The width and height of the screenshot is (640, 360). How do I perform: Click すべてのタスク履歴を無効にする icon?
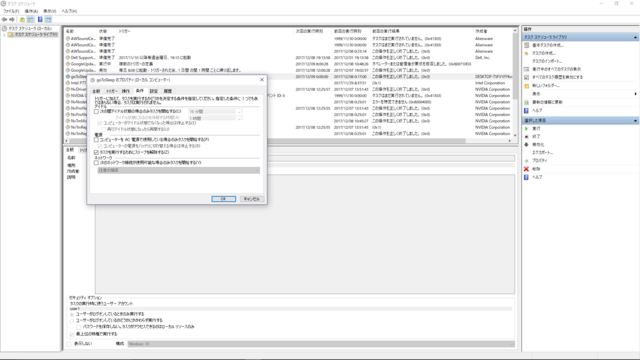527,77
